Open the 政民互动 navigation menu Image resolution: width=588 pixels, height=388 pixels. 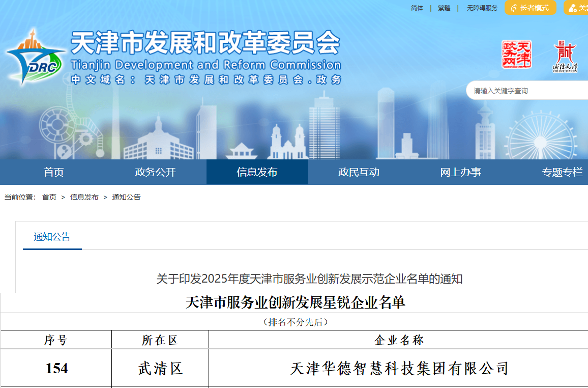tap(359, 172)
